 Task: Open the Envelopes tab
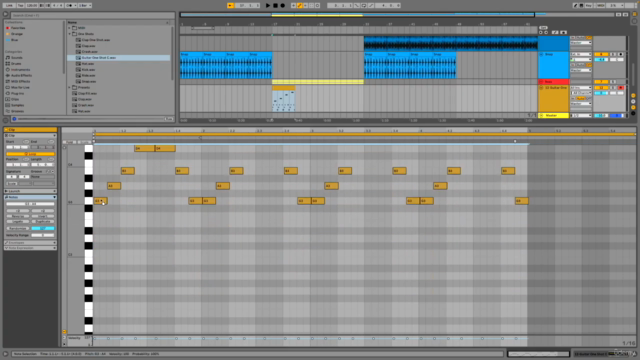[30, 242]
